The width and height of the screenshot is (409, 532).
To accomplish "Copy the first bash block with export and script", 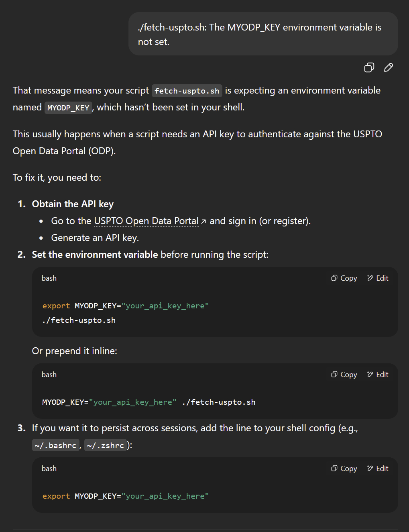I will pyautogui.click(x=344, y=278).
